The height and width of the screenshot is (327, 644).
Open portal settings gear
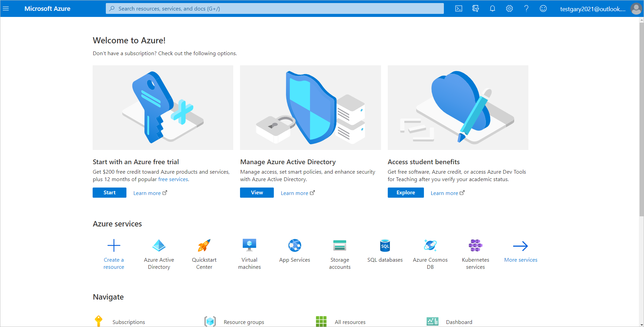coord(509,8)
